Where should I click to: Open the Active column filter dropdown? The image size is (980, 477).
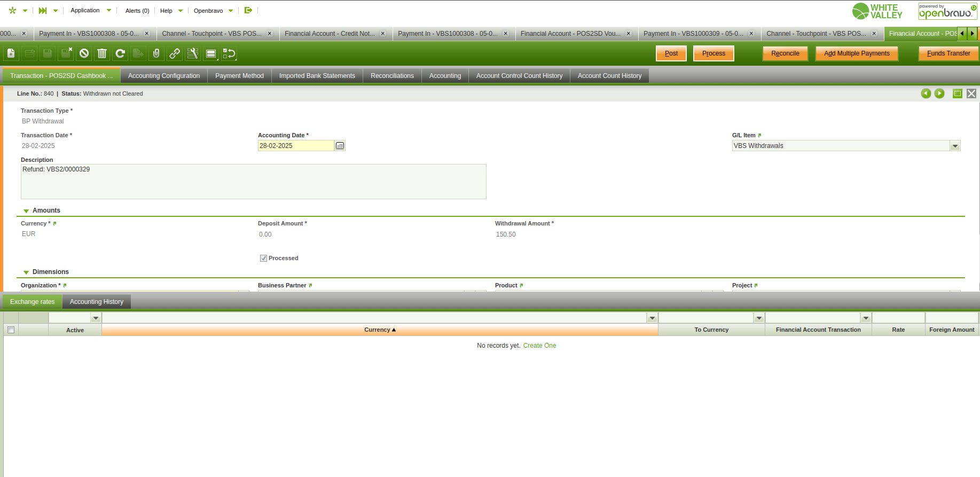96,318
